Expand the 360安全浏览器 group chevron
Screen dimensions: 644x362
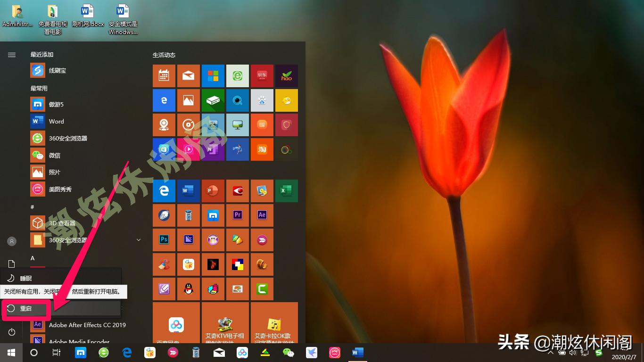[138, 240]
